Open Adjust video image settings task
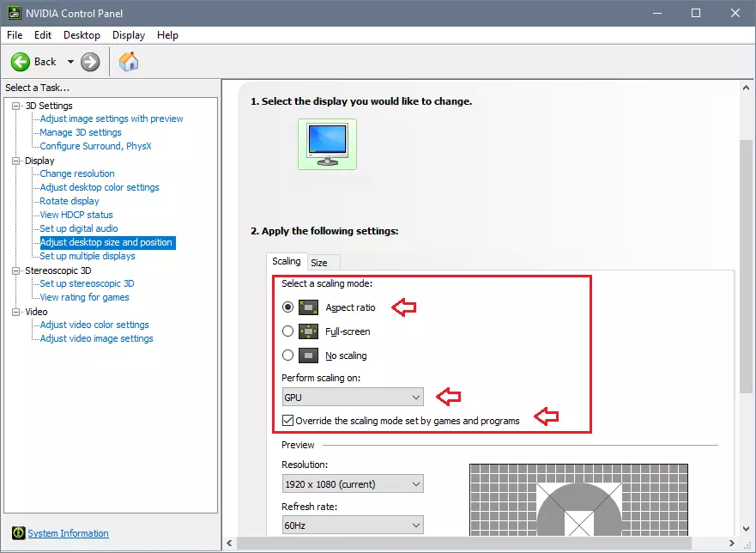 click(96, 338)
